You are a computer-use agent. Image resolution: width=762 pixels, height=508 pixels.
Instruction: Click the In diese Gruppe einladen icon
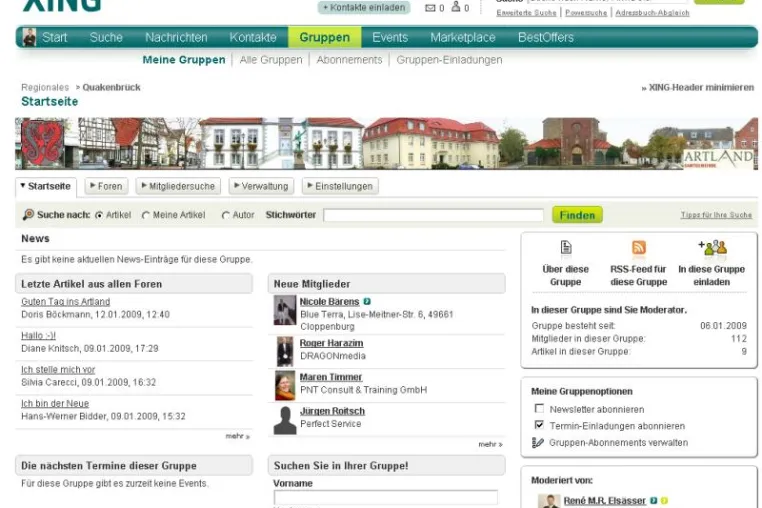point(712,247)
